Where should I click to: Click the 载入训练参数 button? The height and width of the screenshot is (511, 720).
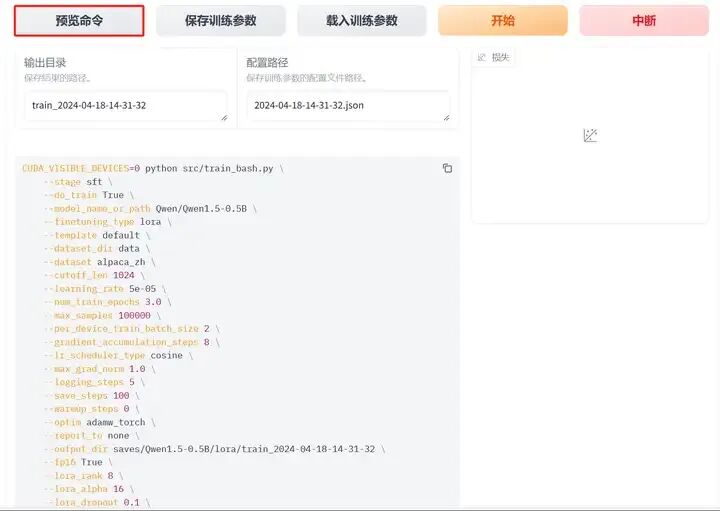(x=362, y=21)
